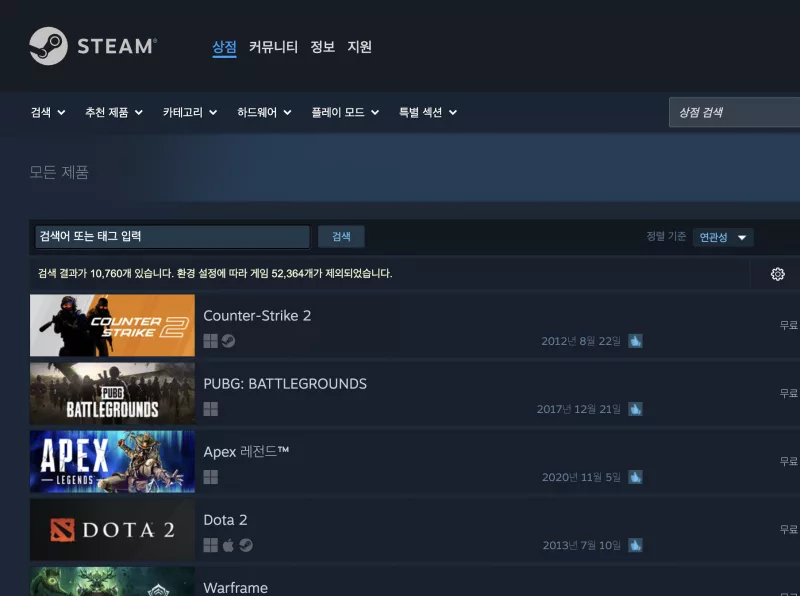800x596 pixels.
Task: Click release date 2020년 11월 5일
Action: 582,477
